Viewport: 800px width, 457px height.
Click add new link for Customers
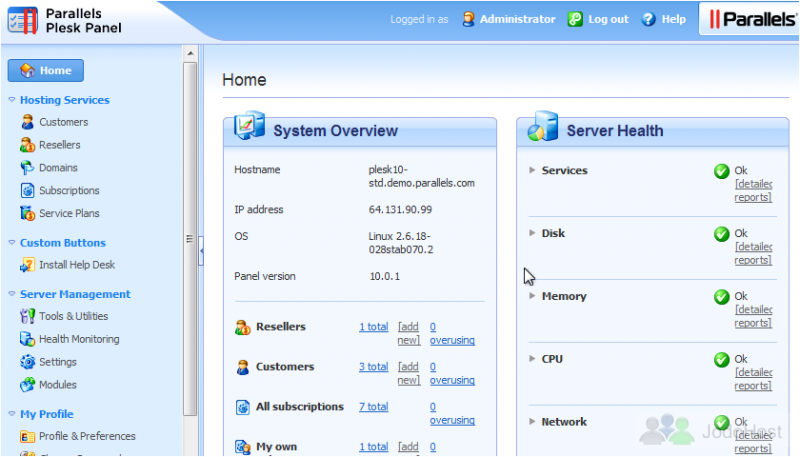(x=409, y=373)
